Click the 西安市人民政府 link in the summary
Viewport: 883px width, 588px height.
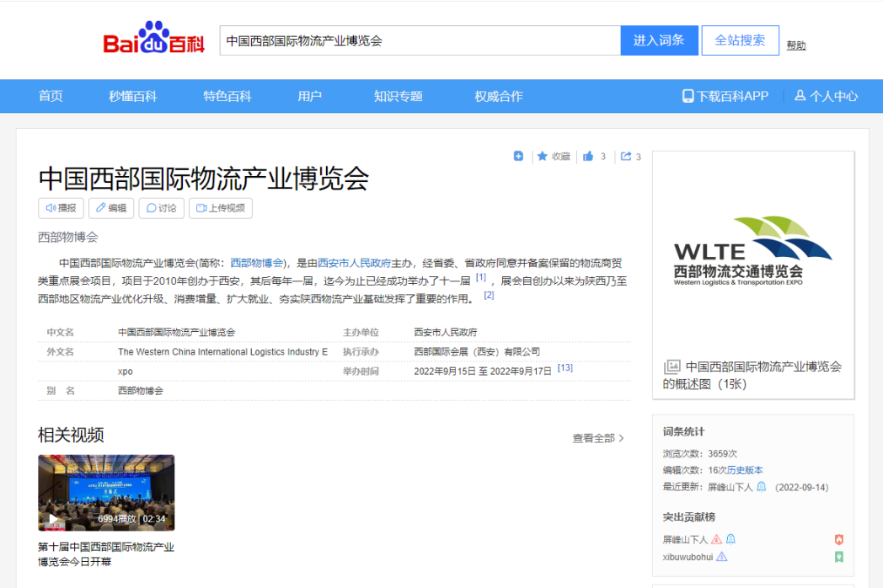coord(354,263)
